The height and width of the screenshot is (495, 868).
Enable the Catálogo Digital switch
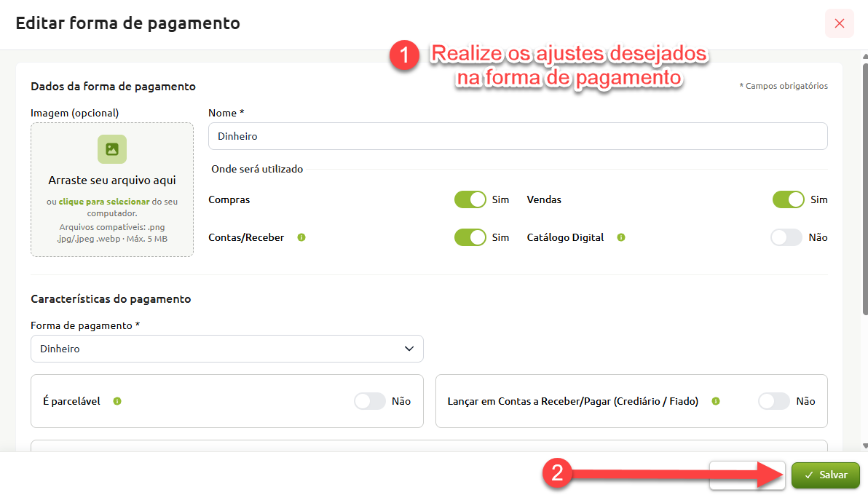click(x=786, y=237)
